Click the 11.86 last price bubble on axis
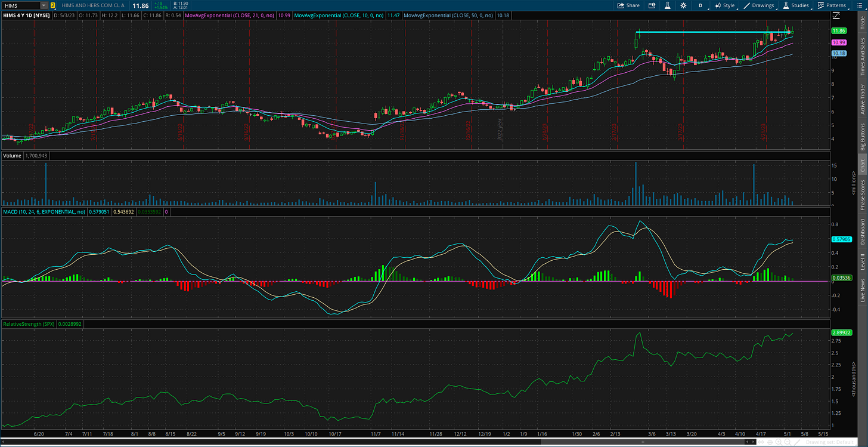The width and height of the screenshot is (868, 447). coord(839,30)
